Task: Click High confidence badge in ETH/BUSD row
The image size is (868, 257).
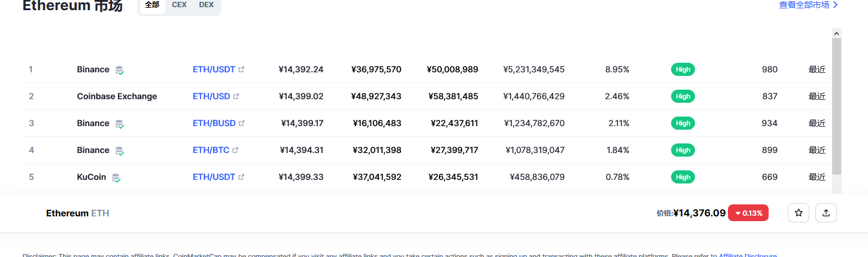Action: [x=683, y=123]
